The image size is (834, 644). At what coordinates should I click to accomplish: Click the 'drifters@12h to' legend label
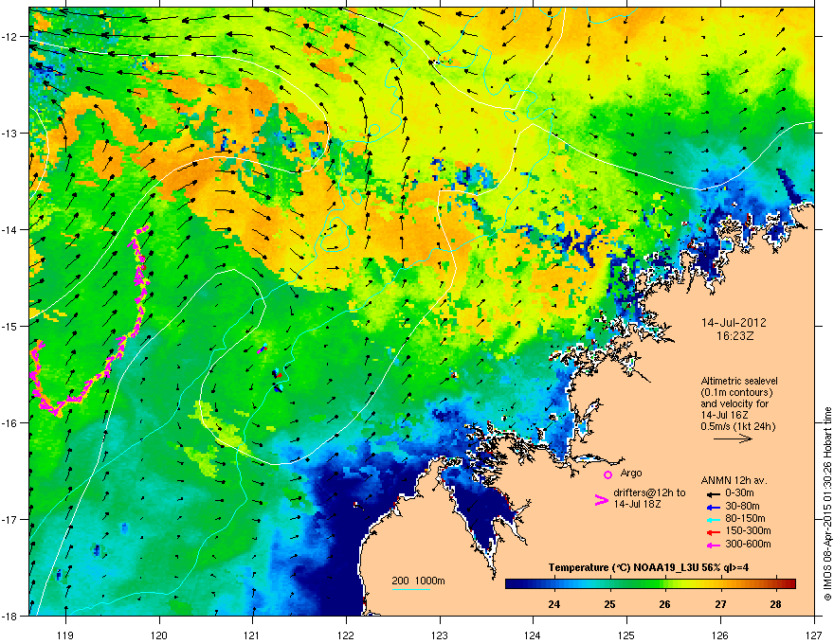coord(649,493)
